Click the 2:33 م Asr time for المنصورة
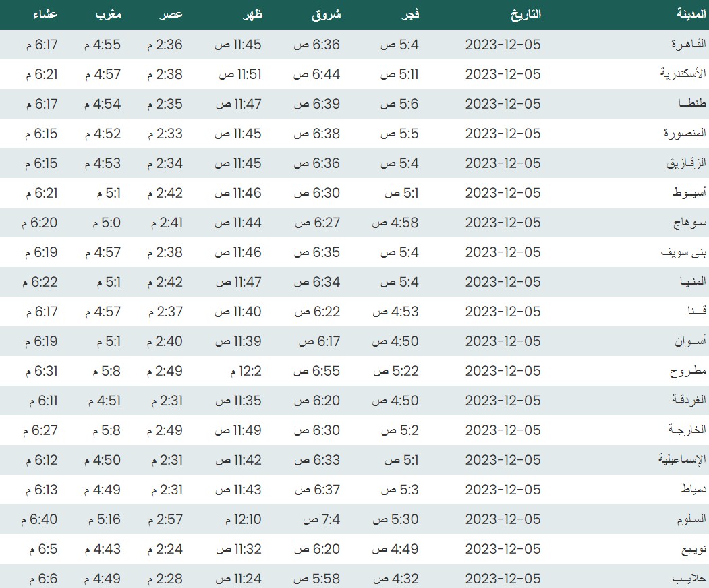This screenshot has width=709, height=588. tap(165, 134)
